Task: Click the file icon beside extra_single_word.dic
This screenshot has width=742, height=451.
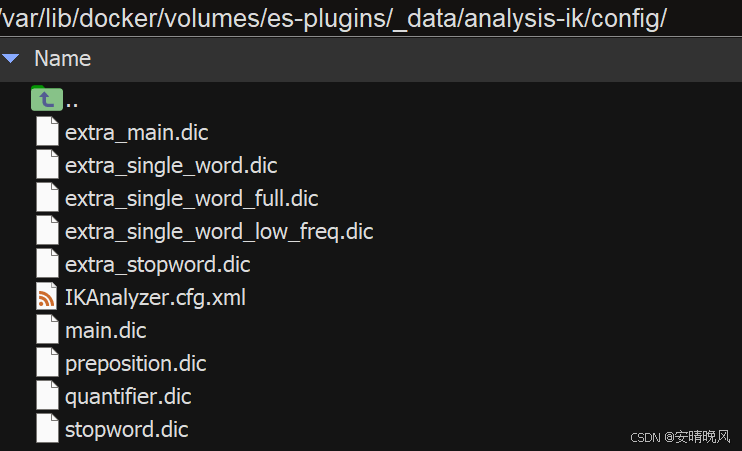Action: [x=47, y=165]
